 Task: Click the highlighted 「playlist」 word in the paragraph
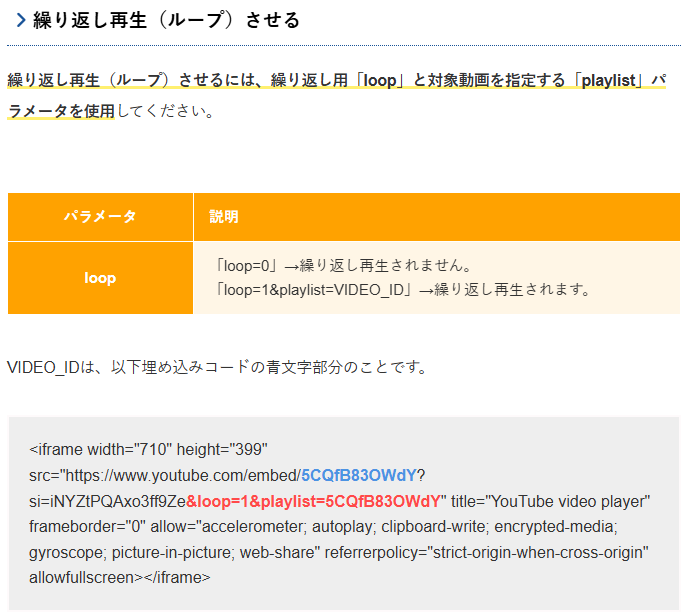point(611,81)
